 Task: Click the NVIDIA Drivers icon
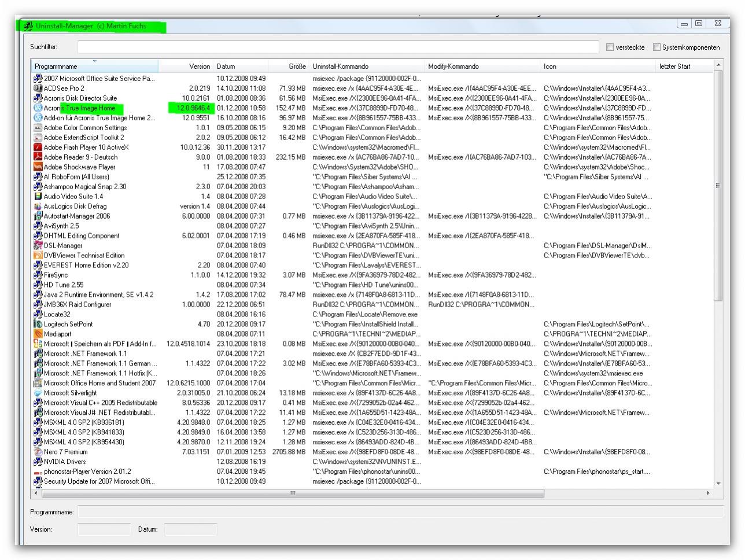[38, 462]
